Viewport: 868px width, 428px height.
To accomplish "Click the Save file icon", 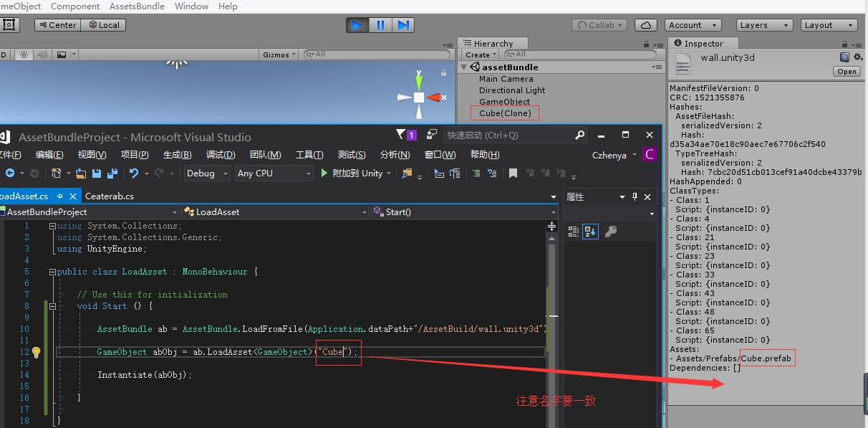I will pyautogui.click(x=97, y=173).
